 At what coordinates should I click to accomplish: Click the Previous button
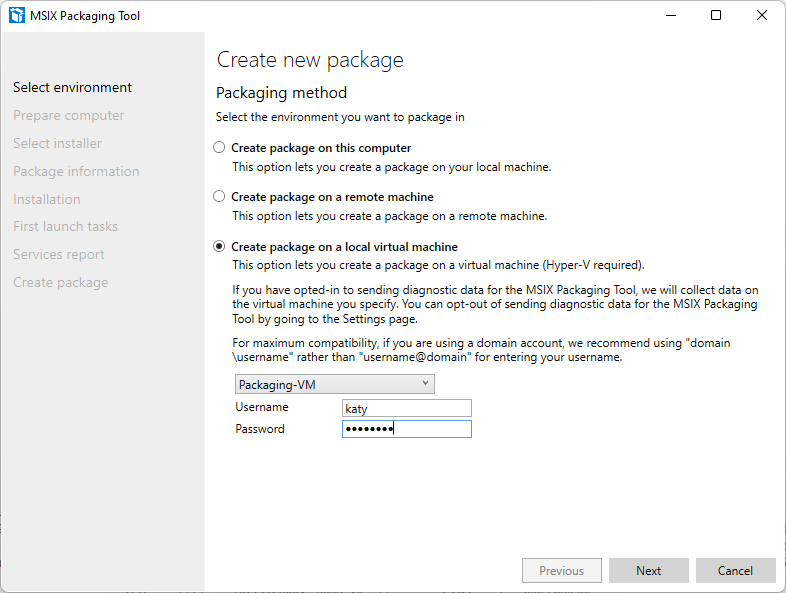pos(561,570)
